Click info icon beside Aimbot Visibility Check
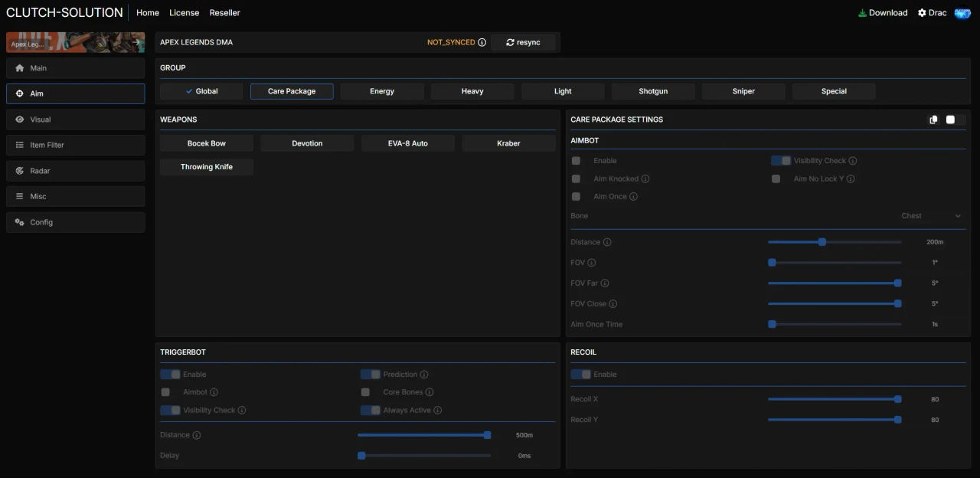 point(853,161)
